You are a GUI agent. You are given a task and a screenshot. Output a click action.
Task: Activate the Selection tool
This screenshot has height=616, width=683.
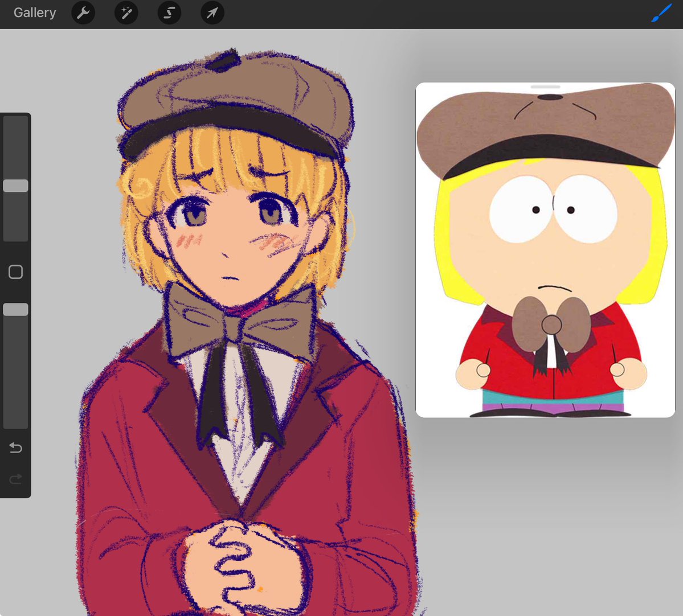(169, 13)
